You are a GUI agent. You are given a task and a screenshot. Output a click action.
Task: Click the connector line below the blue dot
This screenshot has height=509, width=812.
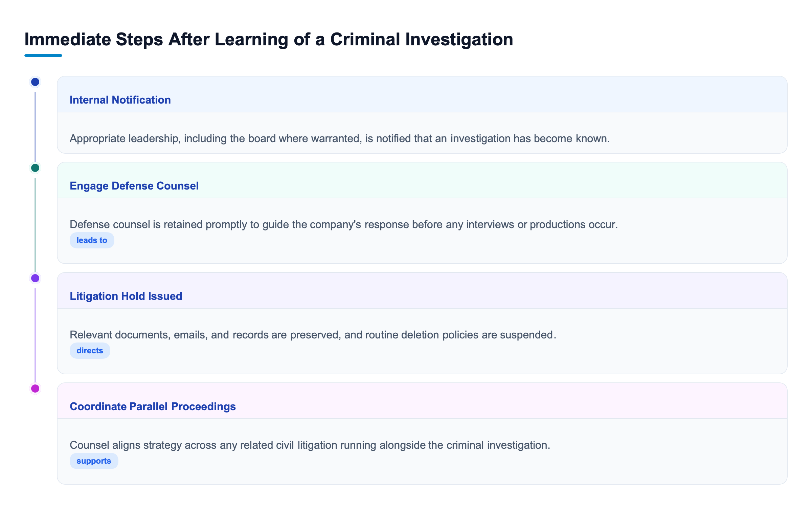[35, 127]
